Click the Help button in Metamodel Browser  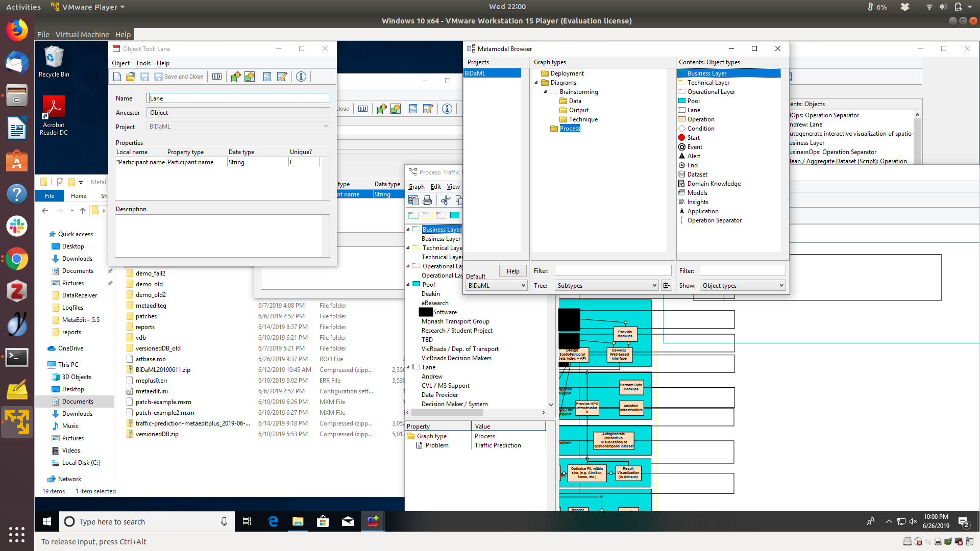[x=513, y=271]
